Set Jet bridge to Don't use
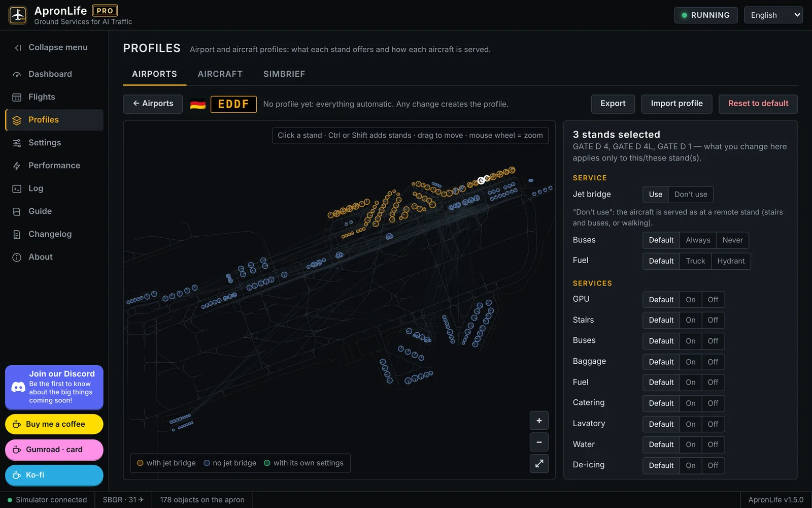 tap(691, 195)
